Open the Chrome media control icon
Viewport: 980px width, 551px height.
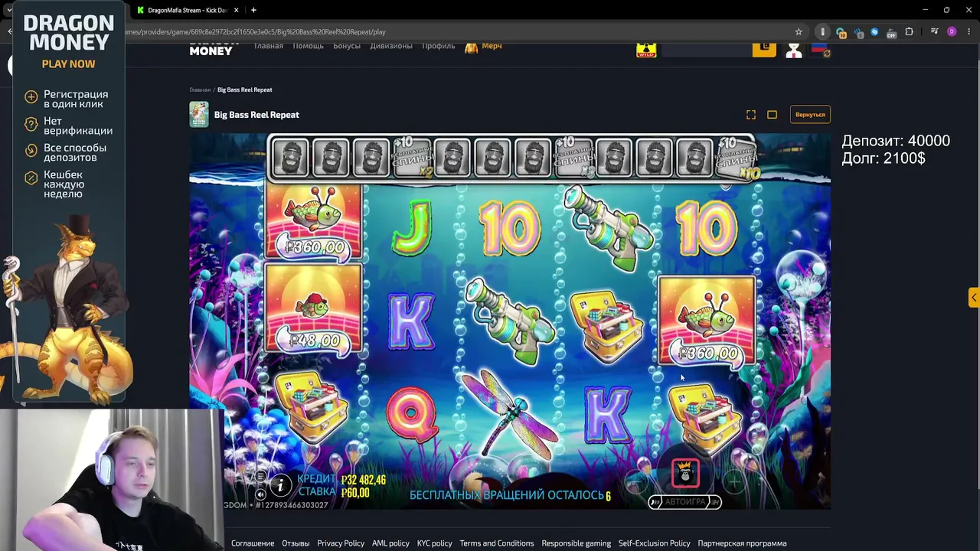coord(935,32)
